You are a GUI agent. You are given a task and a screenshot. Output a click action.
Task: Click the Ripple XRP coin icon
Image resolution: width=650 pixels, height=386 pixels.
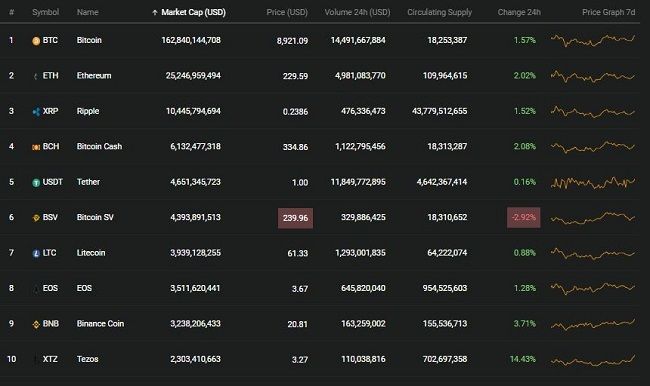(36, 112)
